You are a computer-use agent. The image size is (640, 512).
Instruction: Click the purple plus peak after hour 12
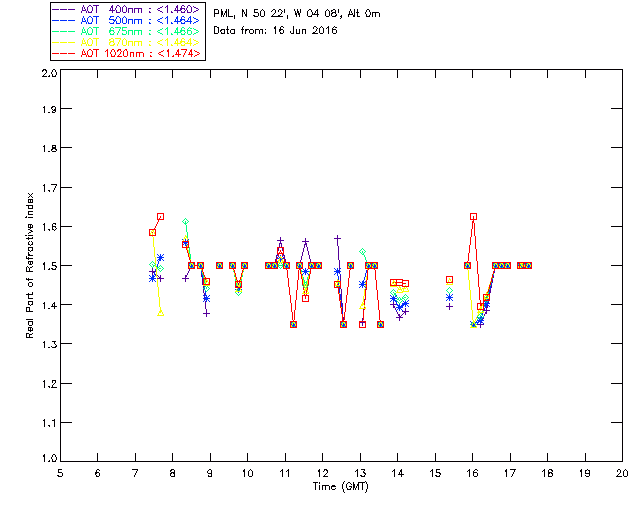pos(338,238)
